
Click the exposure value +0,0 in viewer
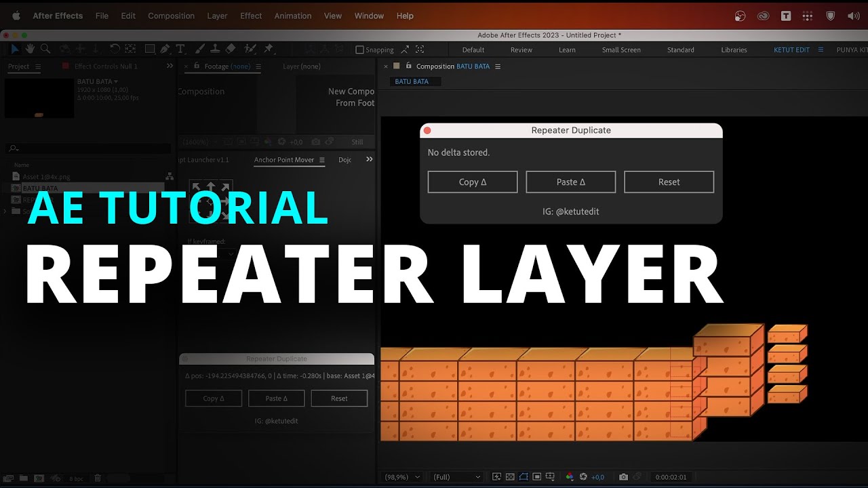pyautogui.click(x=598, y=477)
